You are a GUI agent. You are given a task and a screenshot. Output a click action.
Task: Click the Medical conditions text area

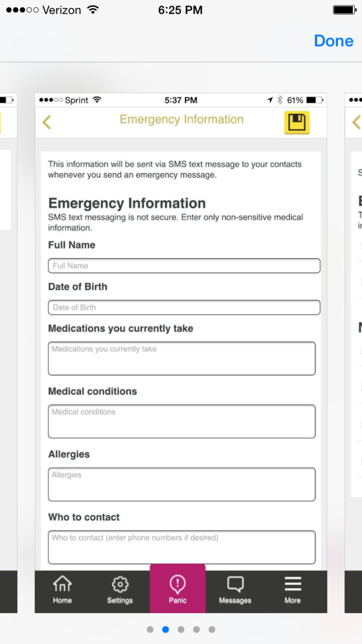tap(182, 421)
